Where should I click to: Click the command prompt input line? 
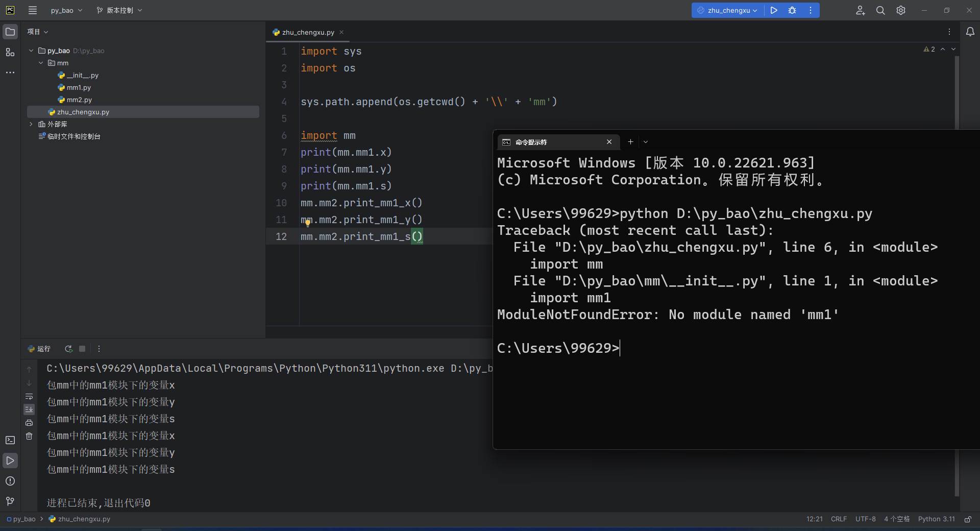tap(558, 348)
